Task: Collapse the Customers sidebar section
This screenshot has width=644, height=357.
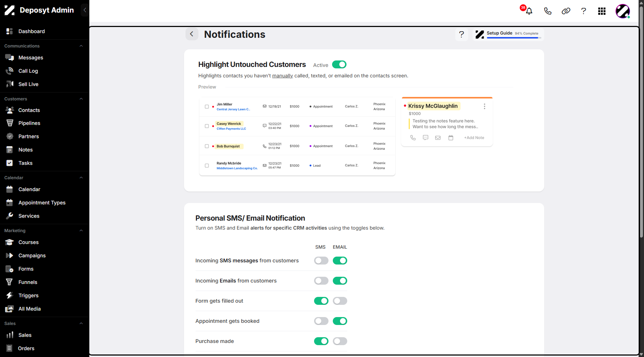Action: [81, 99]
